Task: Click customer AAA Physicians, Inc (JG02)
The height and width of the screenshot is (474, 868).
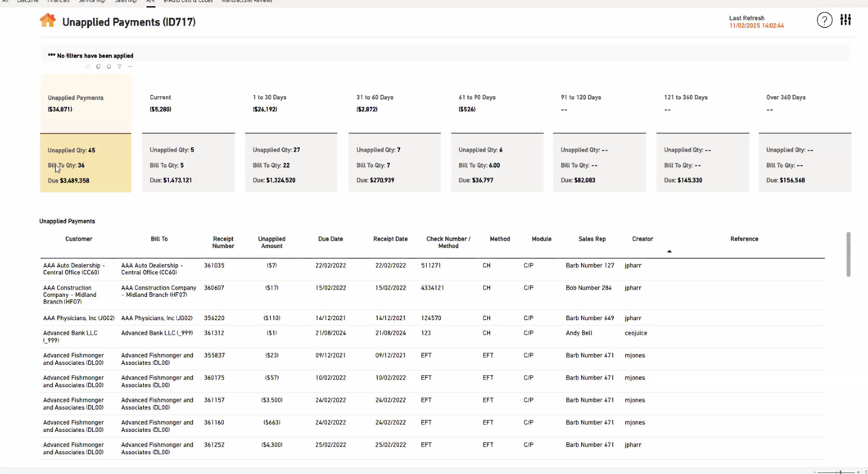Action: (79, 318)
